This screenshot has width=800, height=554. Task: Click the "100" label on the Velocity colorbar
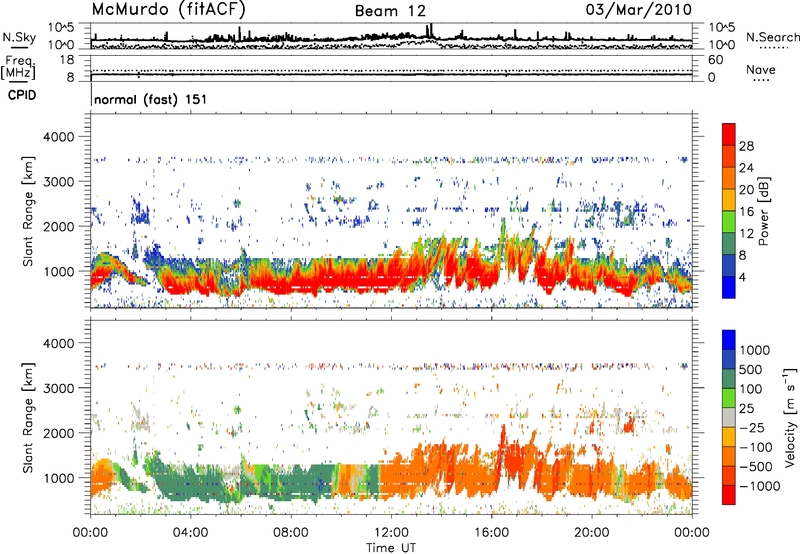751,389
